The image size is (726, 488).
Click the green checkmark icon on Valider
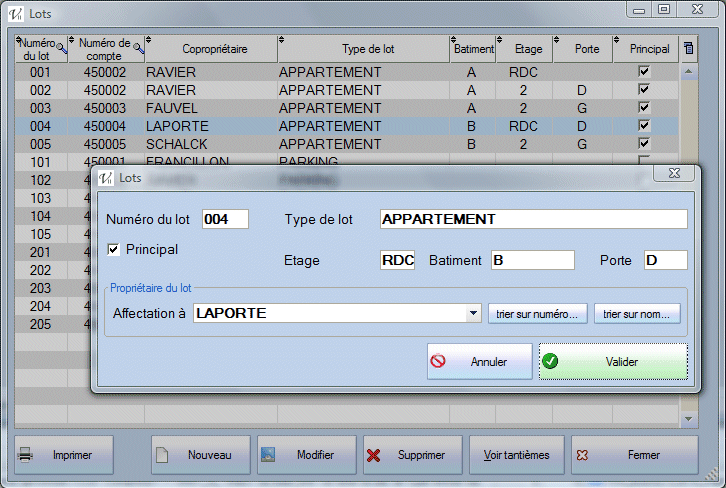pos(551,362)
